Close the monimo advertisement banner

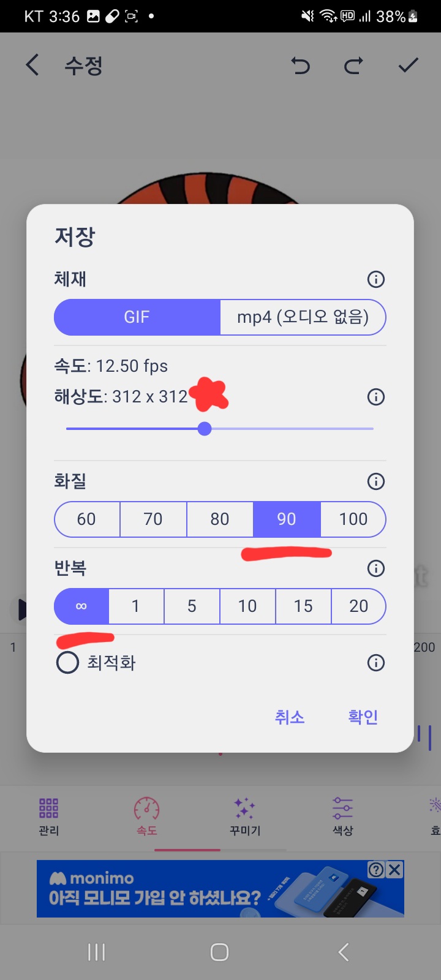(395, 869)
